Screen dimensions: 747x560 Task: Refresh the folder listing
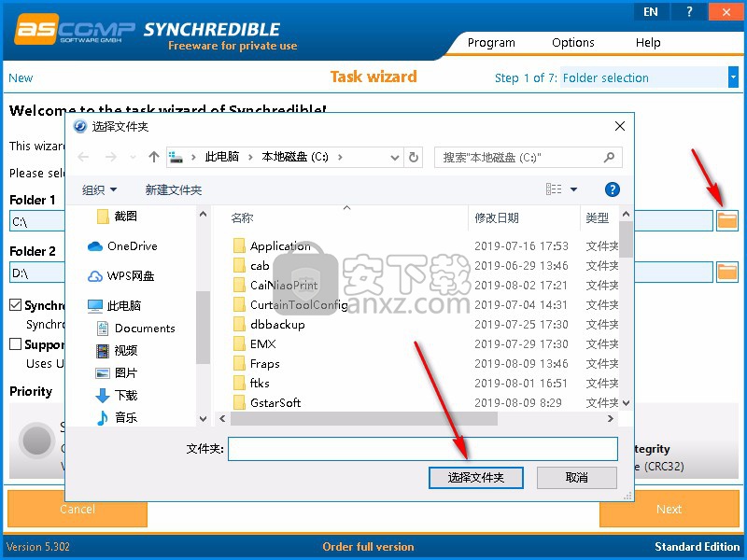coord(414,157)
